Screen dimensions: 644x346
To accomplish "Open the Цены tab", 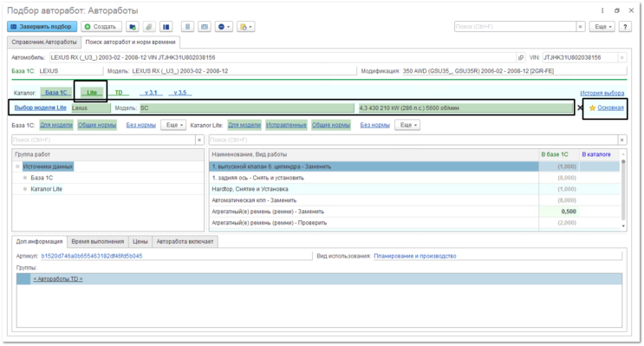I will [140, 242].
